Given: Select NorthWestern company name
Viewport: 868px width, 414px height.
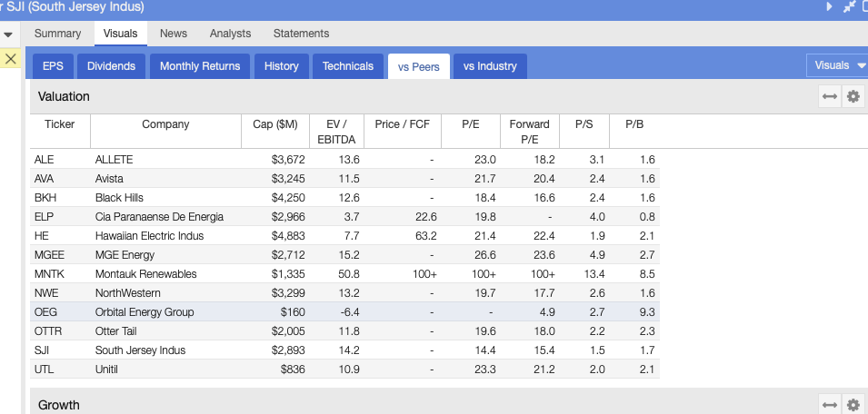Looking at the screenshot, I should [128, 293].
